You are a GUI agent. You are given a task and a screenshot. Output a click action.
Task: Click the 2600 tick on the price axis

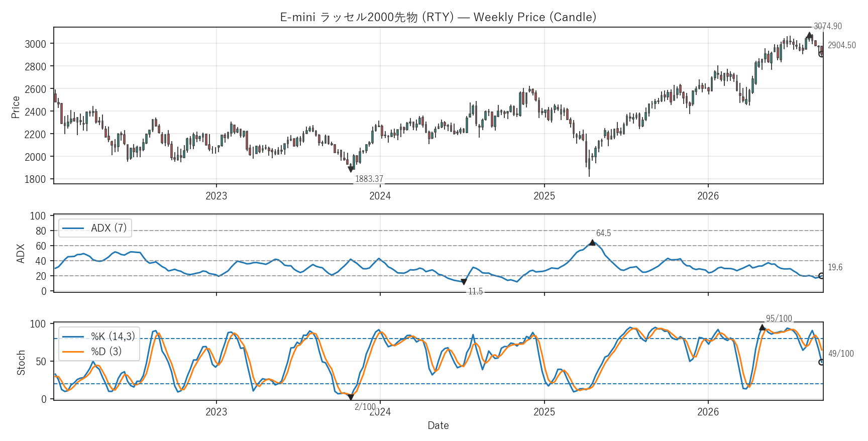(36, 89)
